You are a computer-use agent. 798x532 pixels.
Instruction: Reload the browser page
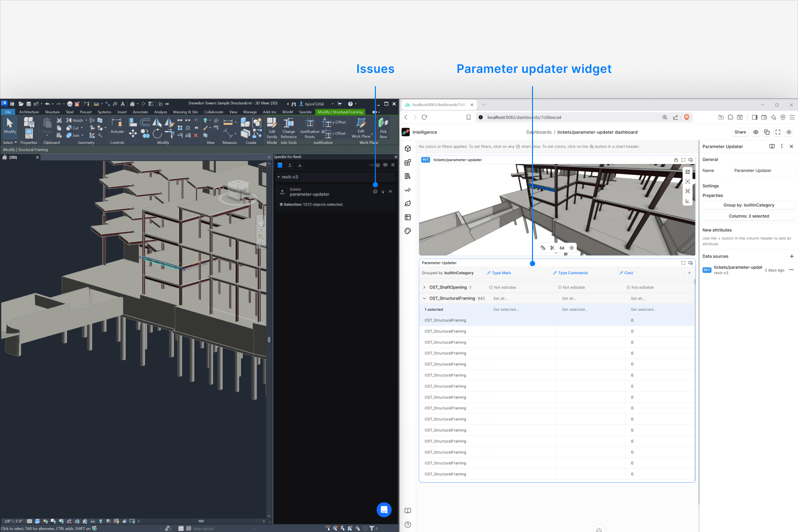(x=424, y=117)
